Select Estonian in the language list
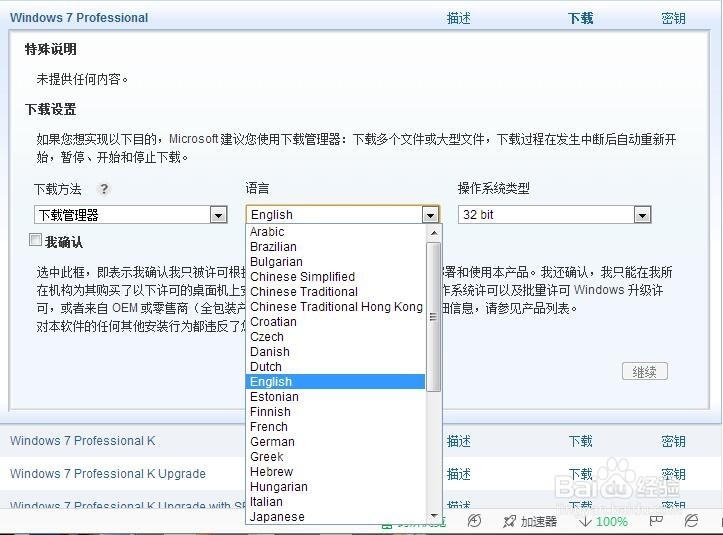Screen dimensions: 723x535 click(335, 397)
